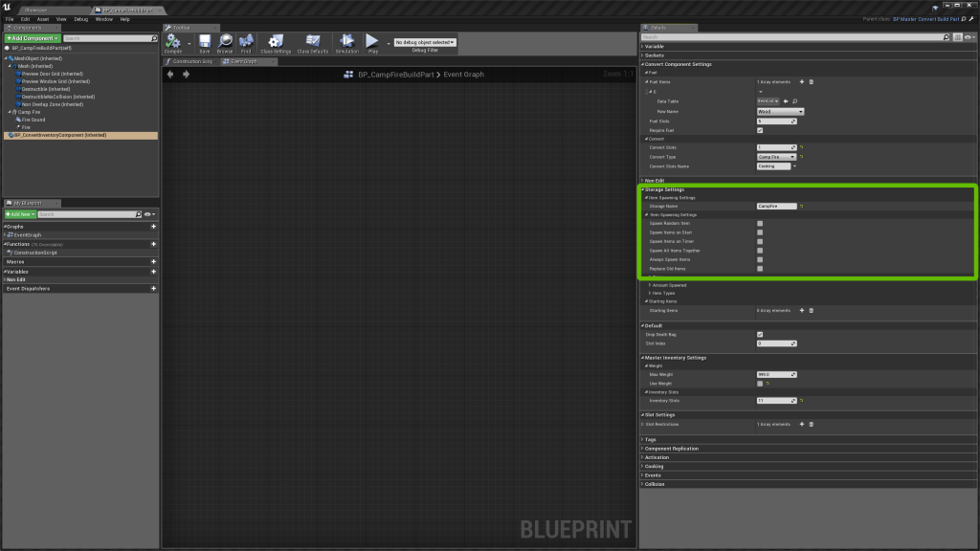Enable Always Spawn Items checkbox
The image size is (980, 551).
[x=760, y=259]
